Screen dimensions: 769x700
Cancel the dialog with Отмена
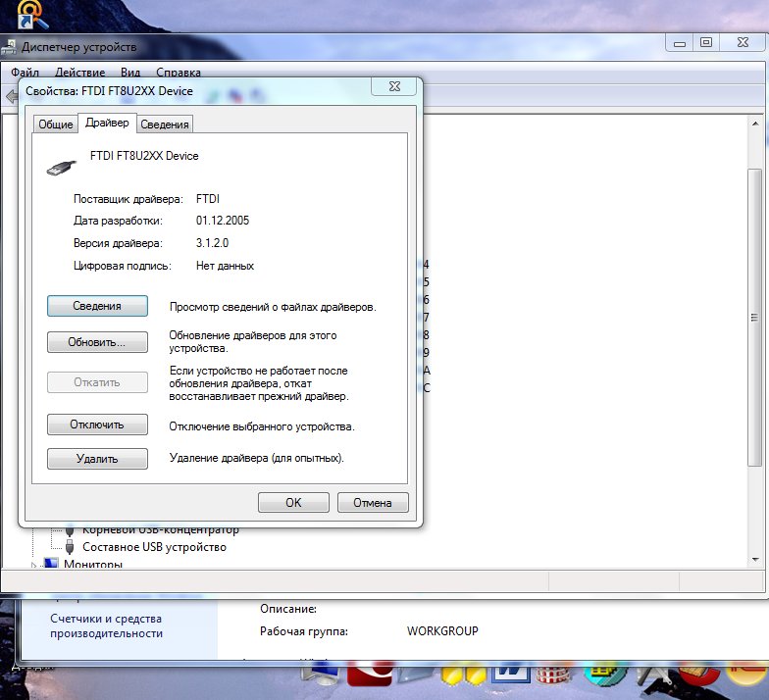(x=373, y=502)
